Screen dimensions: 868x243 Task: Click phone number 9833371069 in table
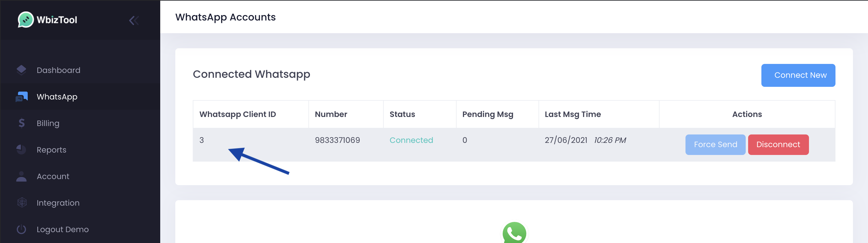pyautogui.click(x=337, y=140)
